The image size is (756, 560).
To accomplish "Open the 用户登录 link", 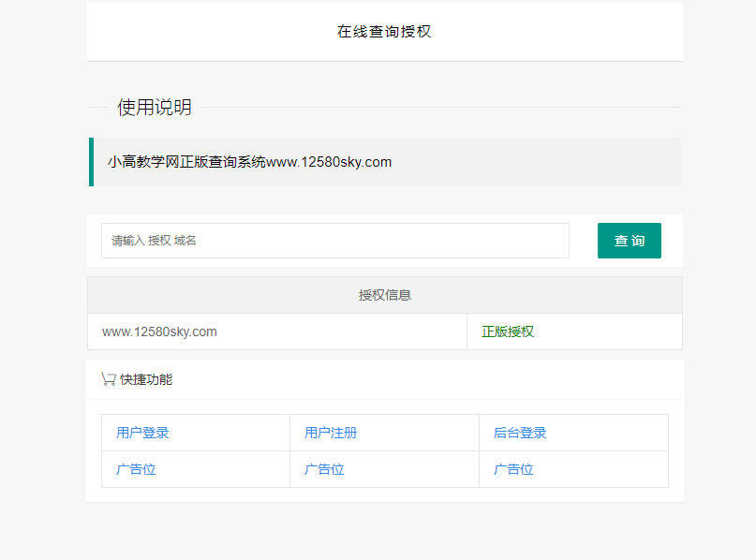I will click(142, 433).
